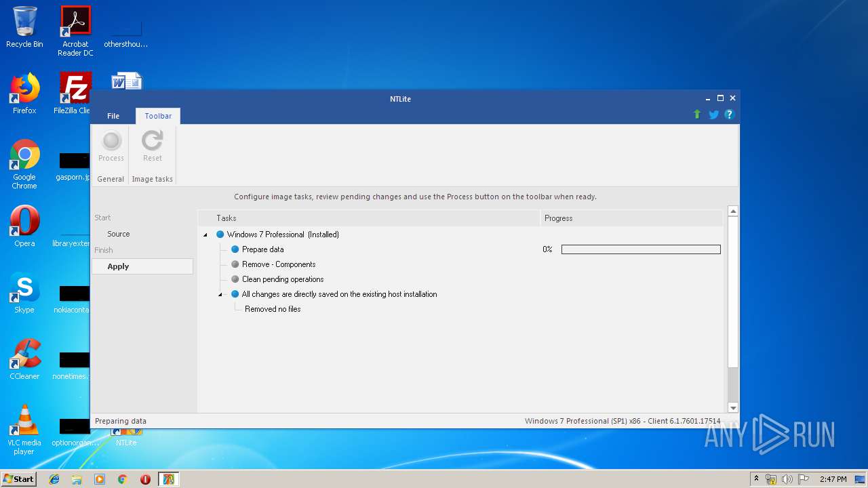The height and width of the screenshot is (488, 868).
Task: Maximize the NTLite window
Action: tap(720, 98)
